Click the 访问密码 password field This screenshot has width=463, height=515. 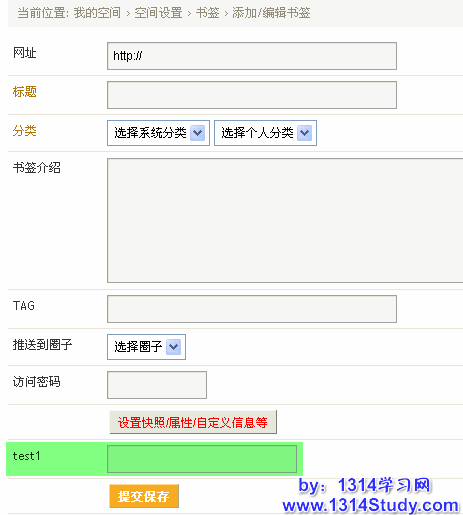(x=157, y=385)
